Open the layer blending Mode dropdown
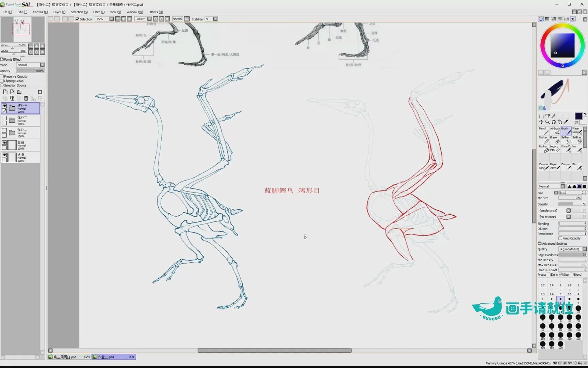The width and height of the screenshot is (588, 368). [x=43, y=65]
